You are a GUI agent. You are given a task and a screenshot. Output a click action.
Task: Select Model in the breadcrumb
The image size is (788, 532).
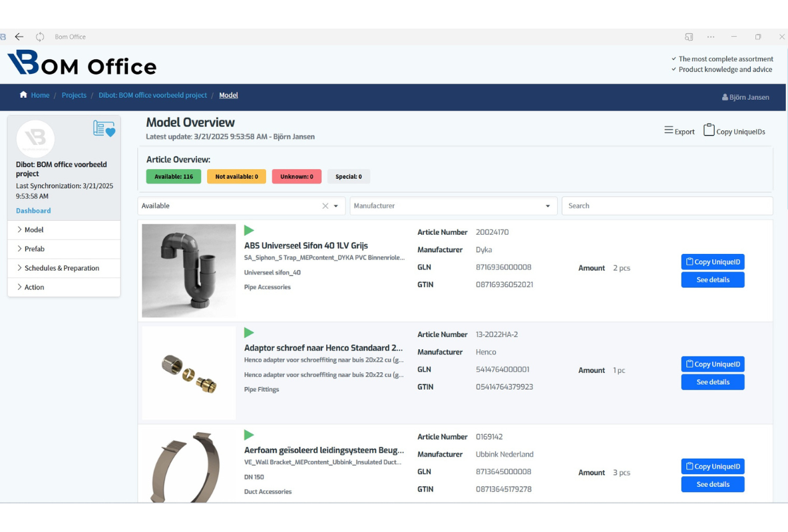click(x=229, y=96)
